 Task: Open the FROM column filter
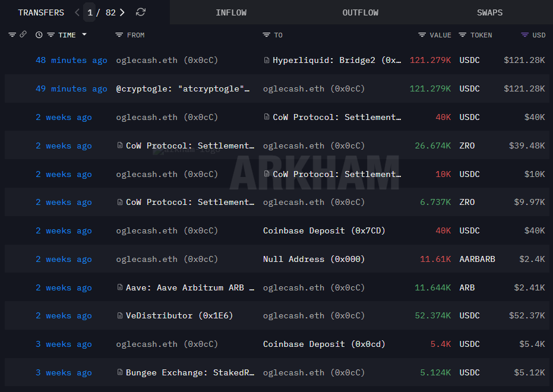click(119, 35)
